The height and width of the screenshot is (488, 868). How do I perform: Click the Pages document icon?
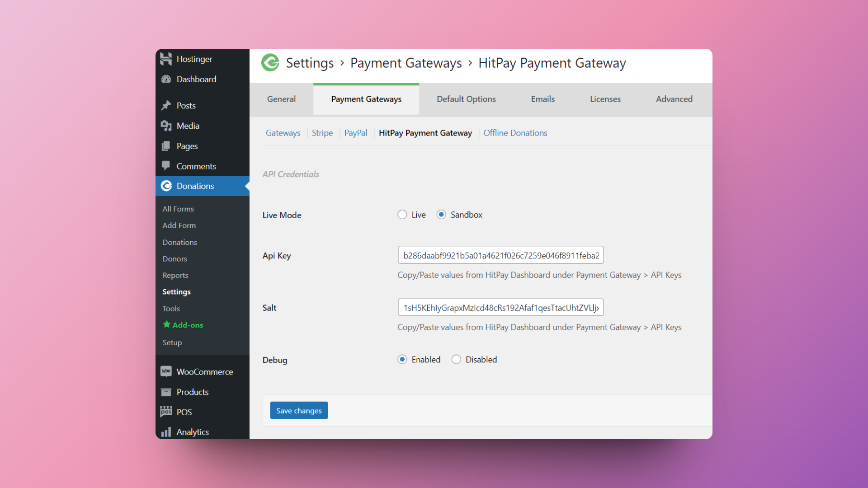(166, 146)
